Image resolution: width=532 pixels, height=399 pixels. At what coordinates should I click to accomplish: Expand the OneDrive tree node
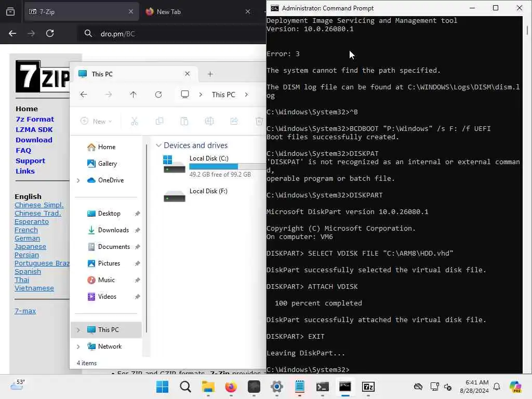78,180
